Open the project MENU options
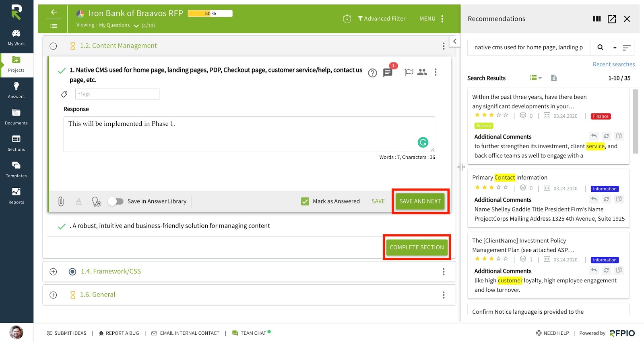This screenshot has width=644, height=342. point(431,19)
